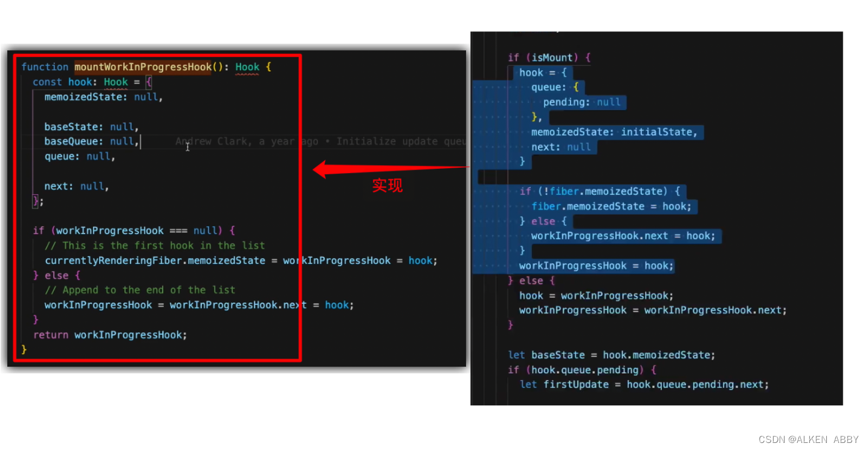Click the 'memoizedState: initialState,' line

[x=614, y=132]
